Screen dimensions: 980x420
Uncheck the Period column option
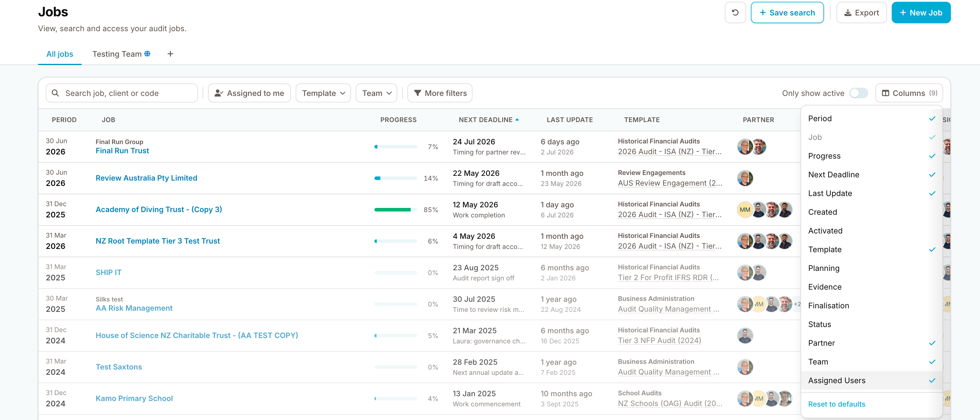pos(871,119)
